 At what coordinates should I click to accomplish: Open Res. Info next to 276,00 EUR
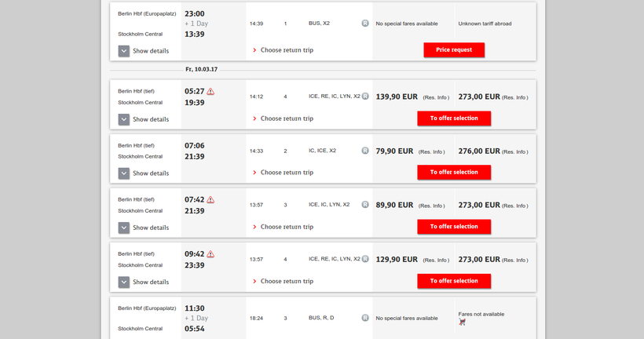click(515, 151)
